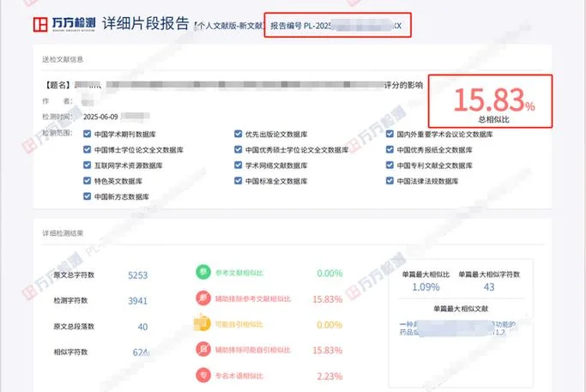Image resolution: width=586 pixels, height=392 pixels.
Task: Select the value 3941
Action: pos(137,301)
